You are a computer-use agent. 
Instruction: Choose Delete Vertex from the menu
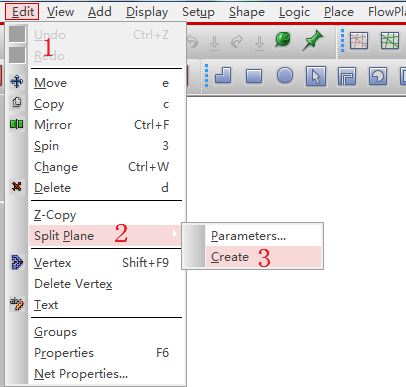pos(105,284)
